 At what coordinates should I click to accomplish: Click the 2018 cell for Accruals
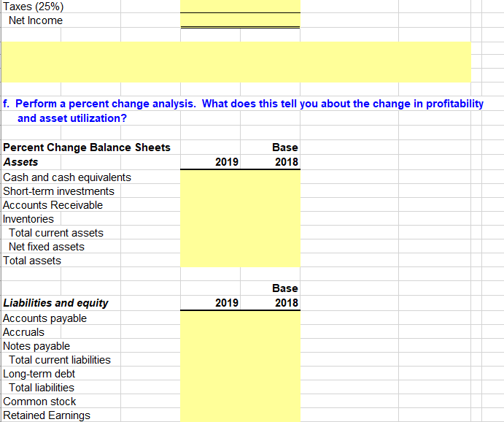click(x=271, y=331)
